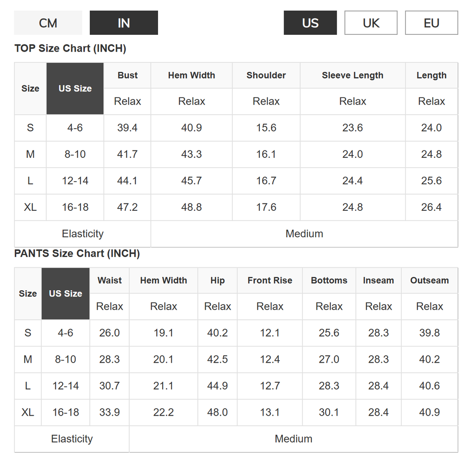
Task: Select the XL bust value 47.2
Action: pyautogui.click(x=127, y=207)
